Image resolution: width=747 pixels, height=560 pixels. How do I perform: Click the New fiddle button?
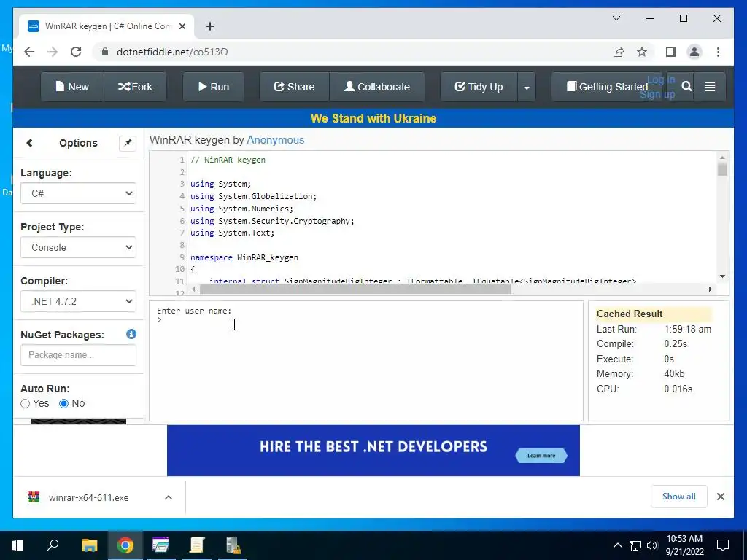pyautogui.click(x=72, y=87)
